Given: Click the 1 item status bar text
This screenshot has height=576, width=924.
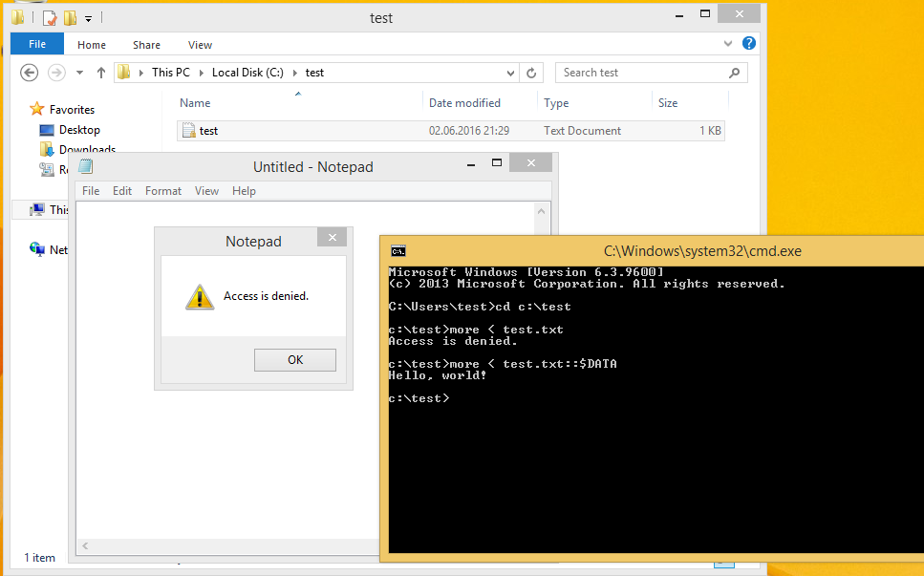Looking at the screenshot, I should point(39,558).
